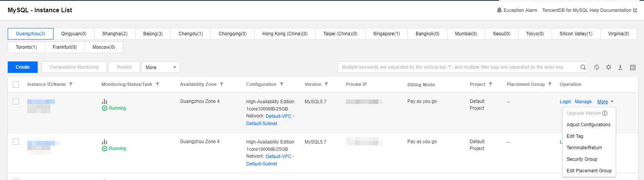Viewport: 644px width, 180px height.
Task: Switch to the Shanghai(2) region tab
Action: point(115,34)
